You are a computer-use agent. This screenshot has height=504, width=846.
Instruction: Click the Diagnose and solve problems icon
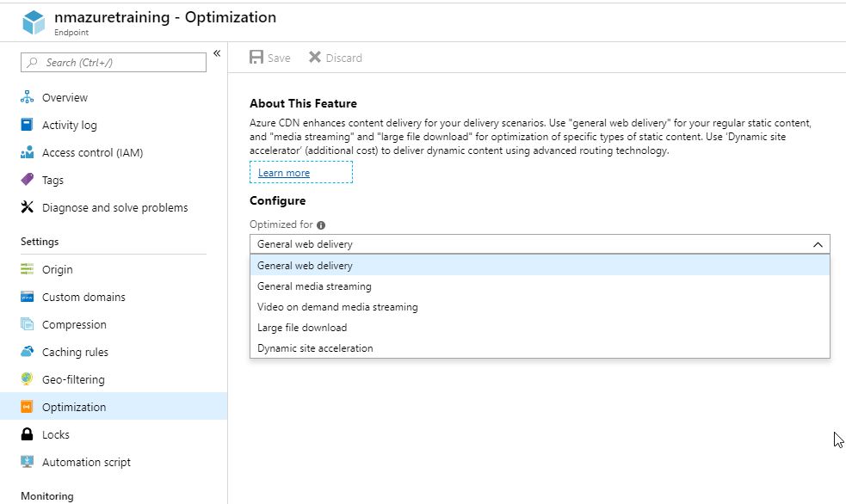tap(27, 207)
